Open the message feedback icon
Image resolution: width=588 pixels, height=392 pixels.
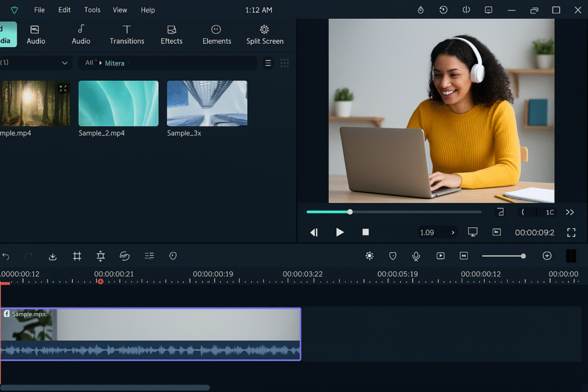coord(488,10)
